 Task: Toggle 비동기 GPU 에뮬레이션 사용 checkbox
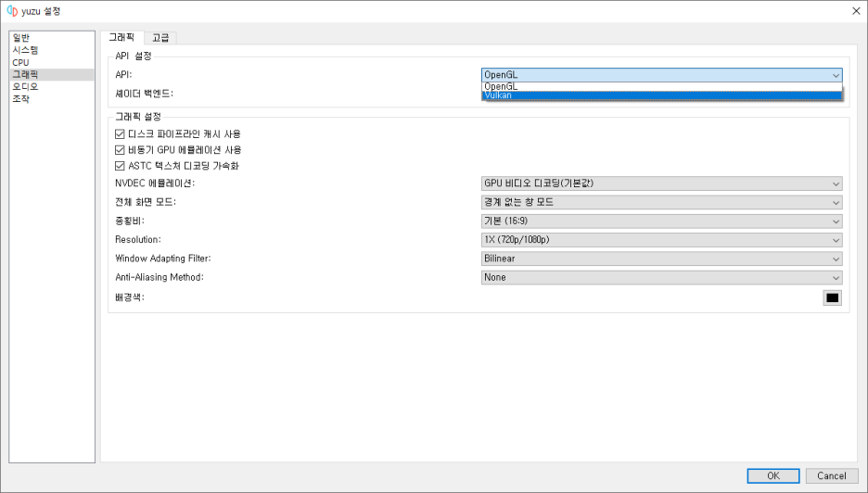click(x=178, y=150)
